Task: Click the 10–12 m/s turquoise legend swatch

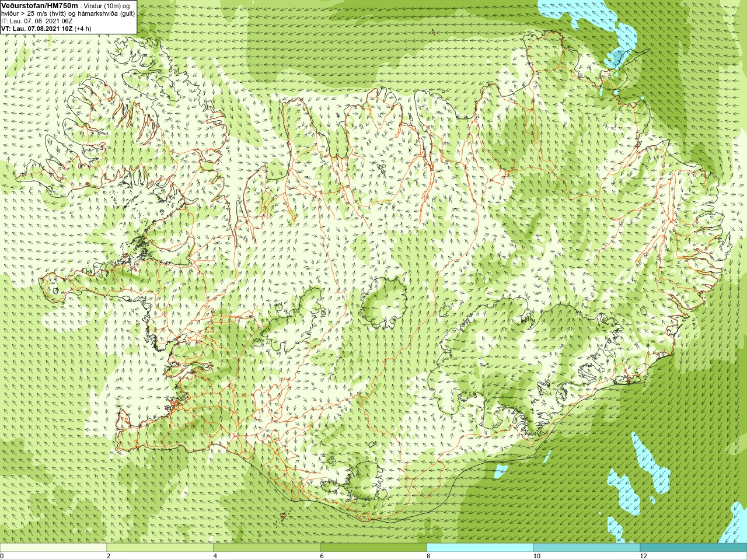Action: click(x=587, y=548)
